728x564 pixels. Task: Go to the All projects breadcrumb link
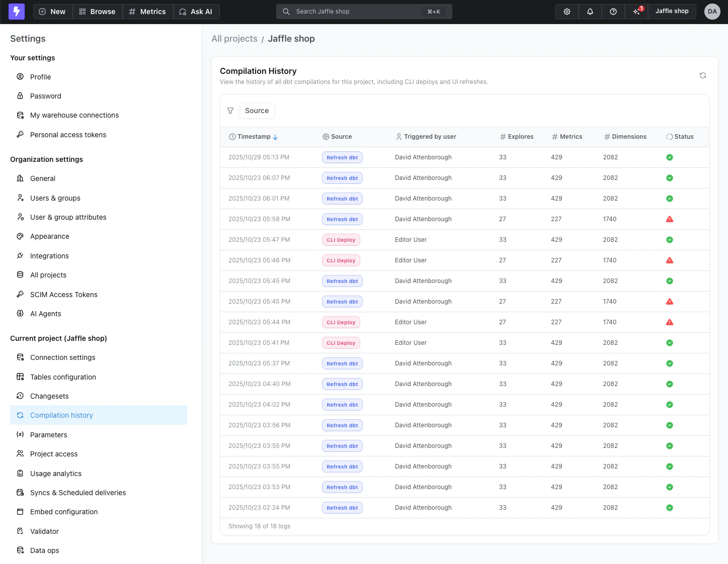(x=234, y=39)
